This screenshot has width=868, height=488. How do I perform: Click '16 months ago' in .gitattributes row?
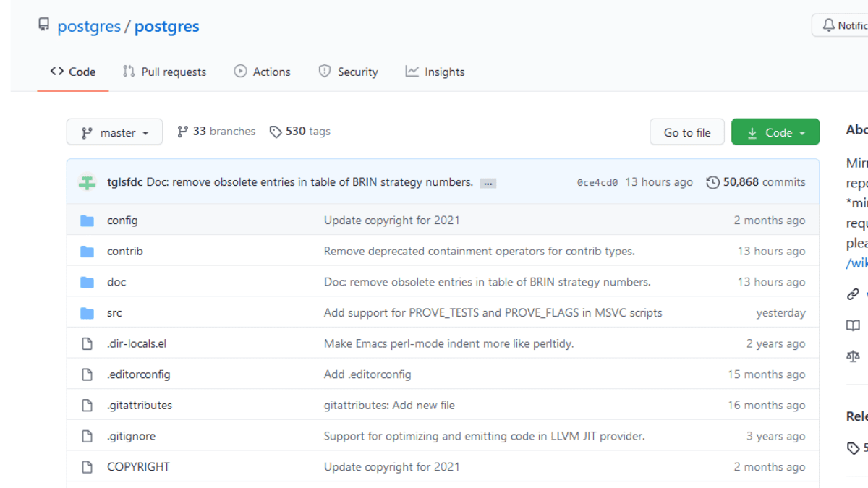click(x=767, y=406)
